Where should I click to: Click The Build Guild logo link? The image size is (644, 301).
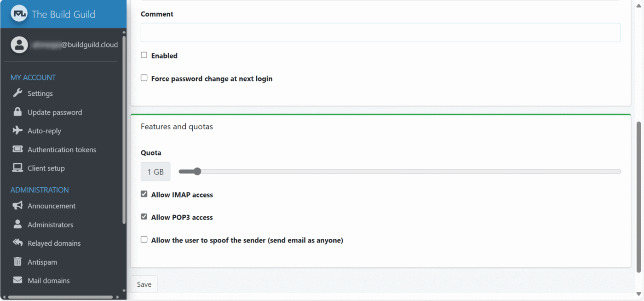click(53, 14)
